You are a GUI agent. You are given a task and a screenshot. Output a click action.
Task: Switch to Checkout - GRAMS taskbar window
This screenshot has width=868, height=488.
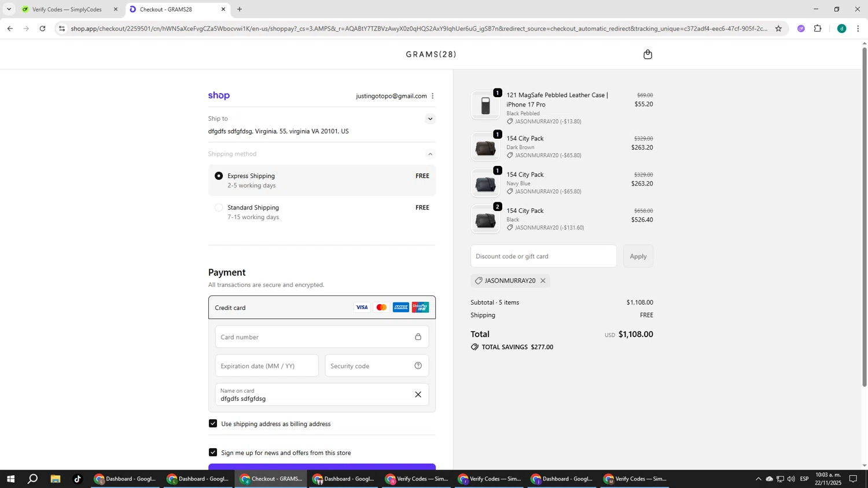tap(271, 479)
